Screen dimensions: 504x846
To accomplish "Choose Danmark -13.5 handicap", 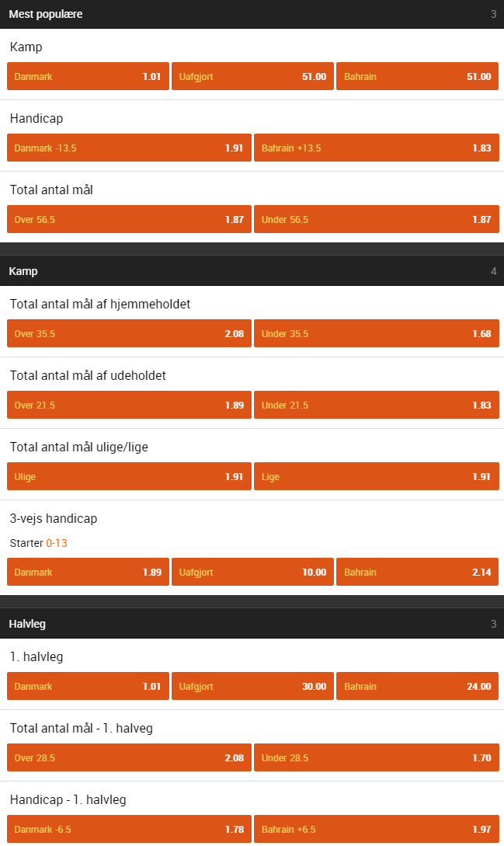I will [x=129, y=148].
